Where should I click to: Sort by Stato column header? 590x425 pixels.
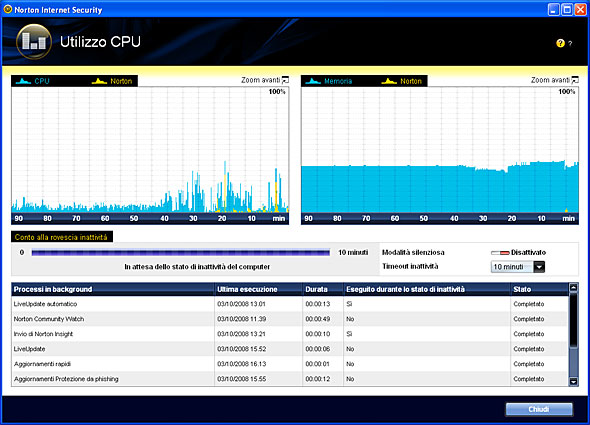pos(539,289)
